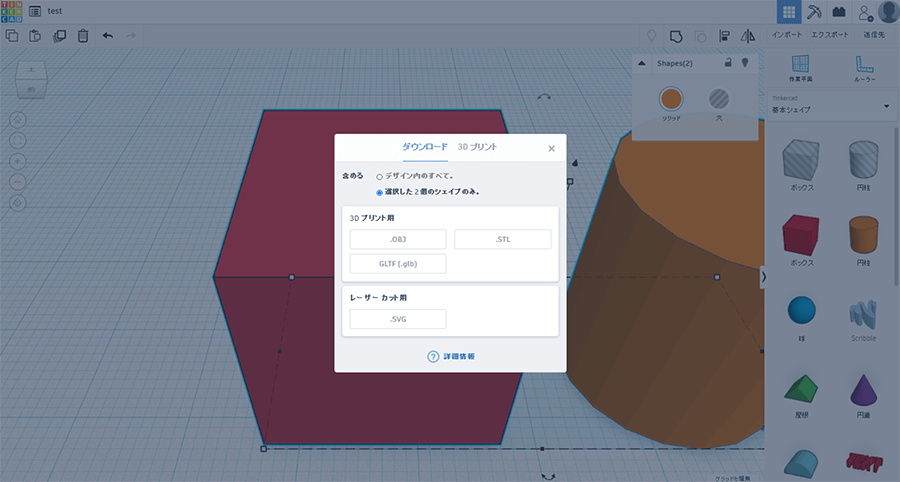Toggle show-all lightbulb icon in toolbar
This screenshot has width=900, height=482.
coord(651,36)
